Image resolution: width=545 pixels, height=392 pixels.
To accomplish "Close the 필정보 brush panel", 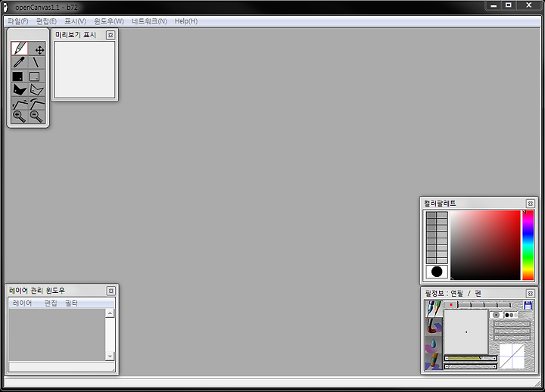I will (x=531, y=294).
